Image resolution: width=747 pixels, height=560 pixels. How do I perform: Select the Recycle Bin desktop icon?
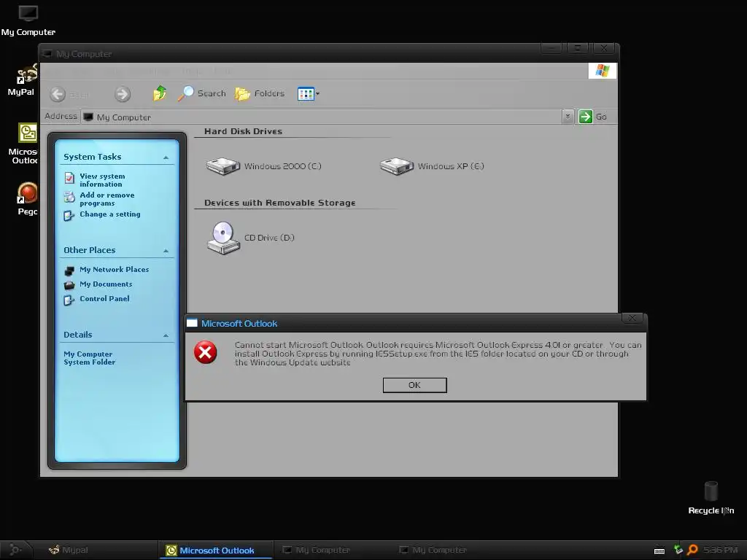(711, 497)
